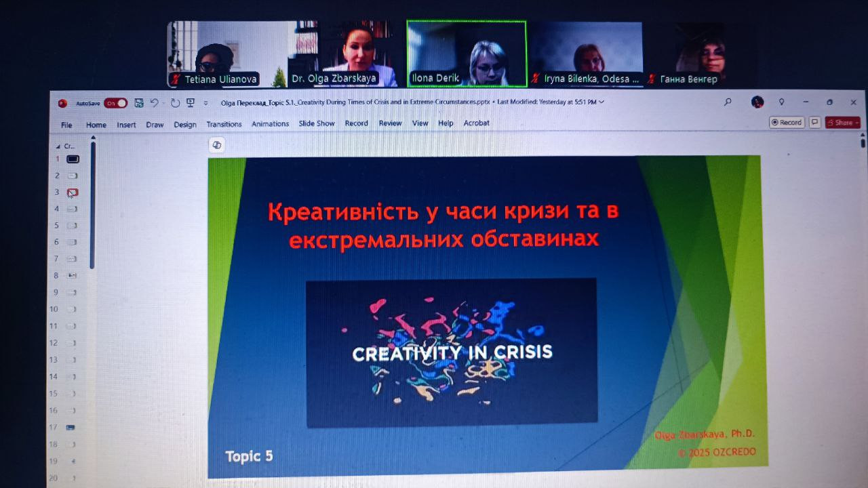Image resolution: width=868 pixels, height=488 pixels.
Task: Click the Ukrainian slide title text
Action: click(443, 225)
